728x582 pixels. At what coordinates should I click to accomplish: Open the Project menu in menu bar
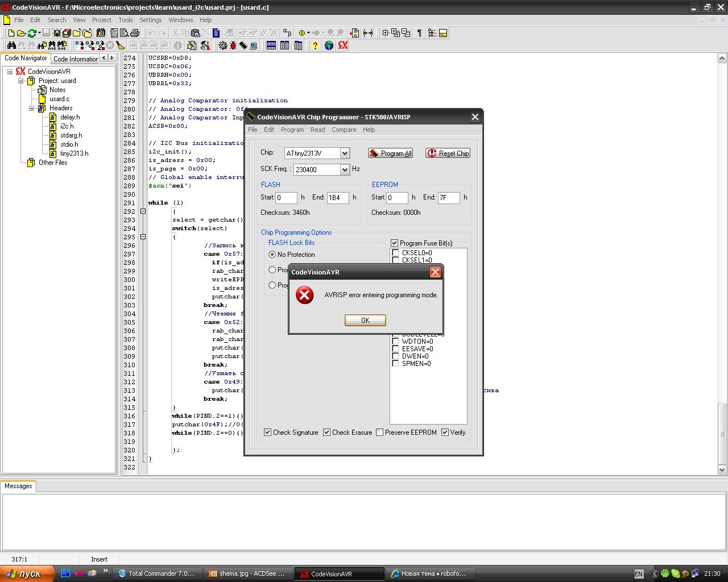point(102,20)
